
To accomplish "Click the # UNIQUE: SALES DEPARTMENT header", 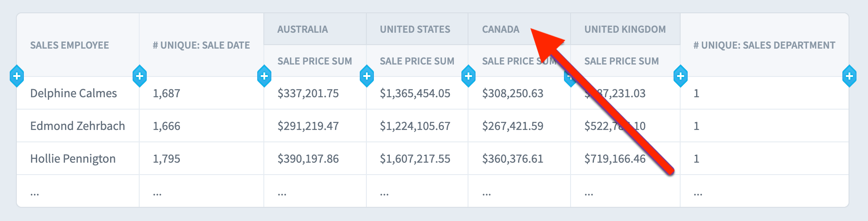I will tap(765, 45).
